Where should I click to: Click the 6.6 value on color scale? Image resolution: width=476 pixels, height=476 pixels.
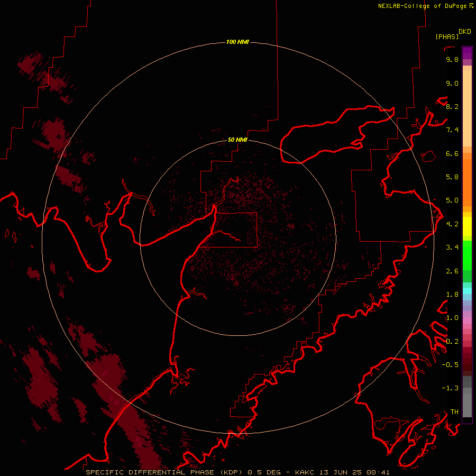[452, 153]
